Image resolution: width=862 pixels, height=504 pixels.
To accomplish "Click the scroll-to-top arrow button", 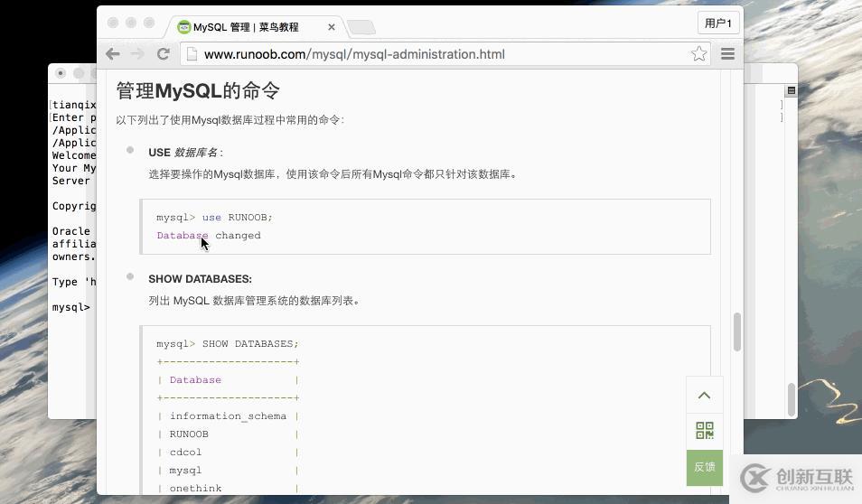I will [x=704, y=396].
